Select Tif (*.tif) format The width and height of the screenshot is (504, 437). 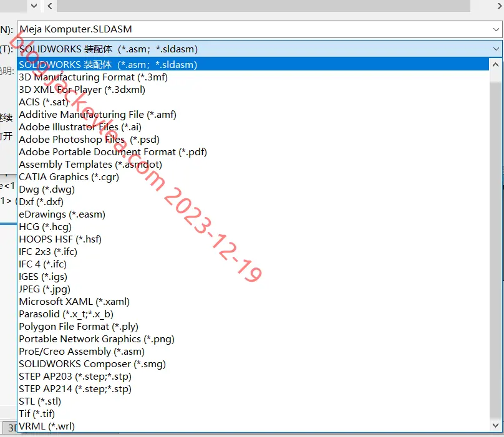253,414
